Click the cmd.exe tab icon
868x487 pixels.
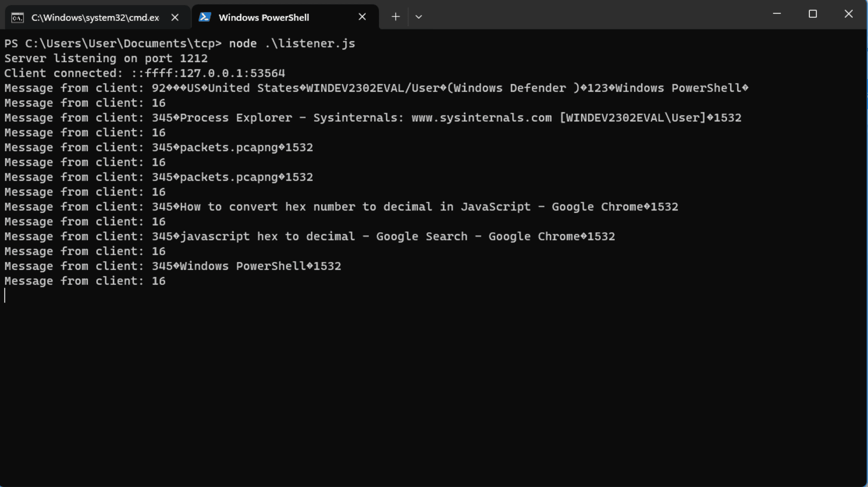click(17, 17)
